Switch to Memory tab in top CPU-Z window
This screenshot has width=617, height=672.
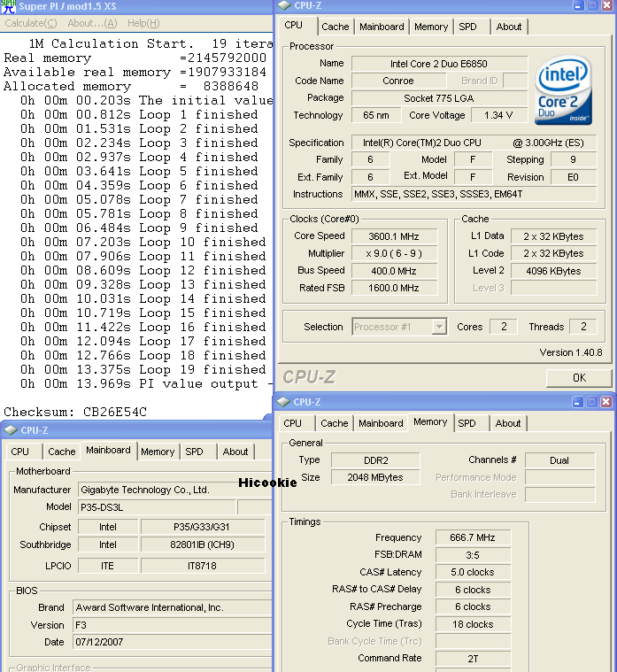431,27
